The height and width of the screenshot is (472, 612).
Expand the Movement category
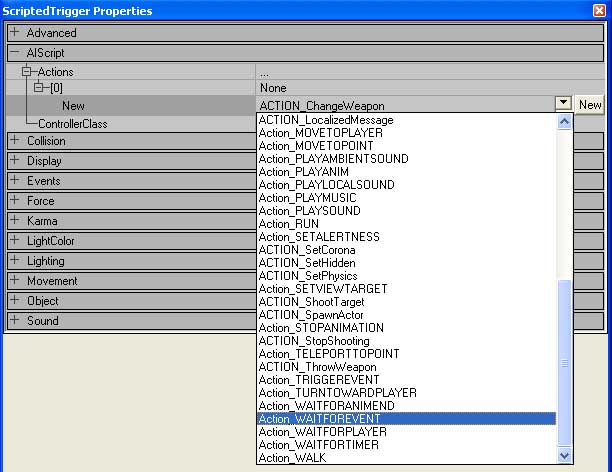tap(15, 281)
